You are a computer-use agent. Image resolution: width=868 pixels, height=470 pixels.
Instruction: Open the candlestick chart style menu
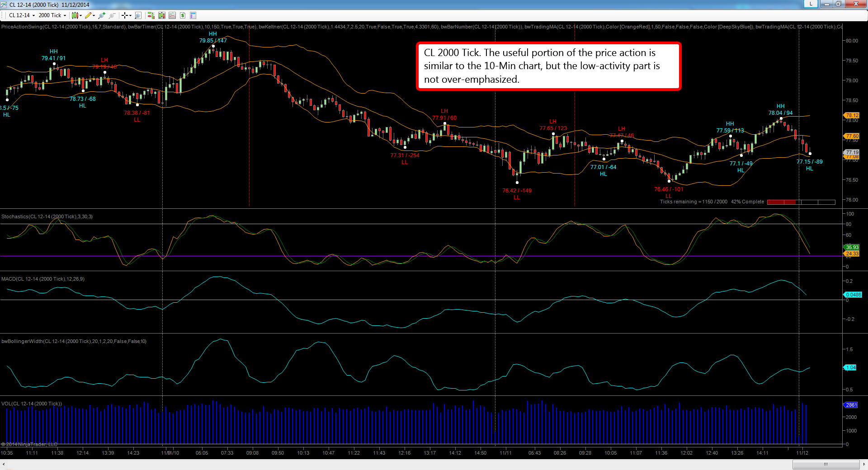pyautogui.click(x=76, y=15)
